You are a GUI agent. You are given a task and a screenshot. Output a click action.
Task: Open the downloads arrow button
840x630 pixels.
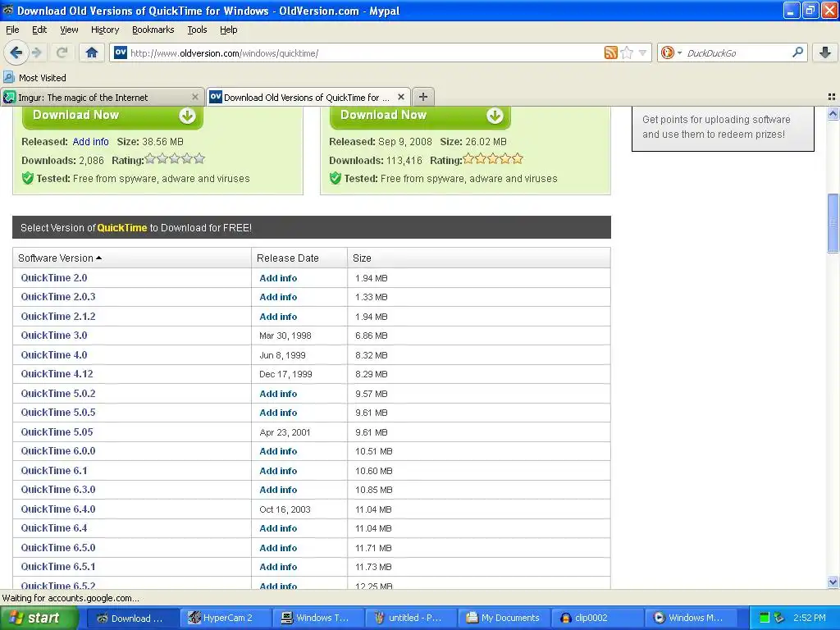(x=825, y=52)
